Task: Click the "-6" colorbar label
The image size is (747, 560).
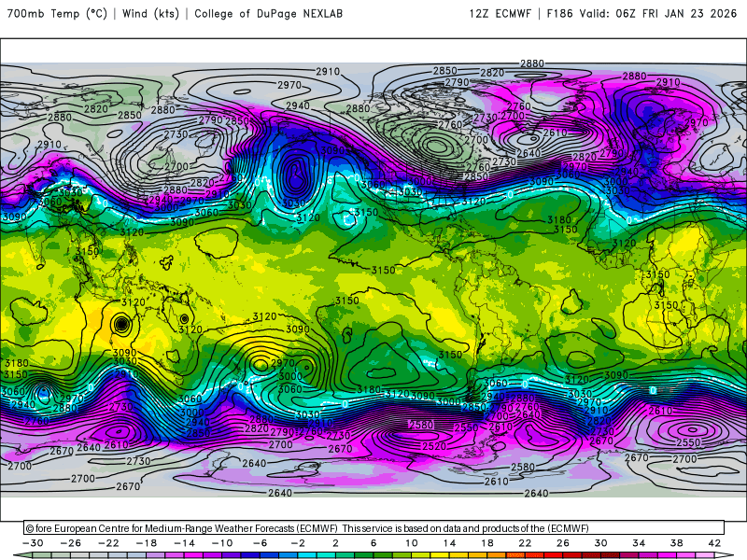Action: coord(261,543)
